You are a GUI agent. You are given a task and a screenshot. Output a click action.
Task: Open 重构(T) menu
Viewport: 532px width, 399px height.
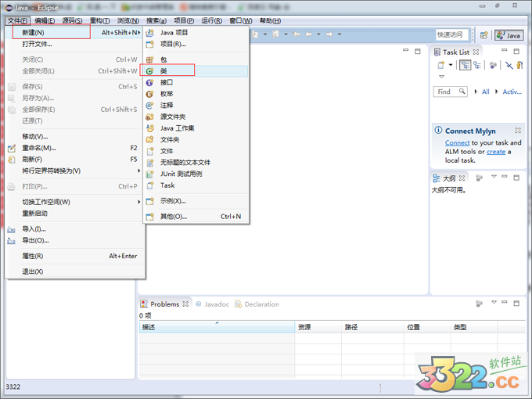click(x=100, y=20)
